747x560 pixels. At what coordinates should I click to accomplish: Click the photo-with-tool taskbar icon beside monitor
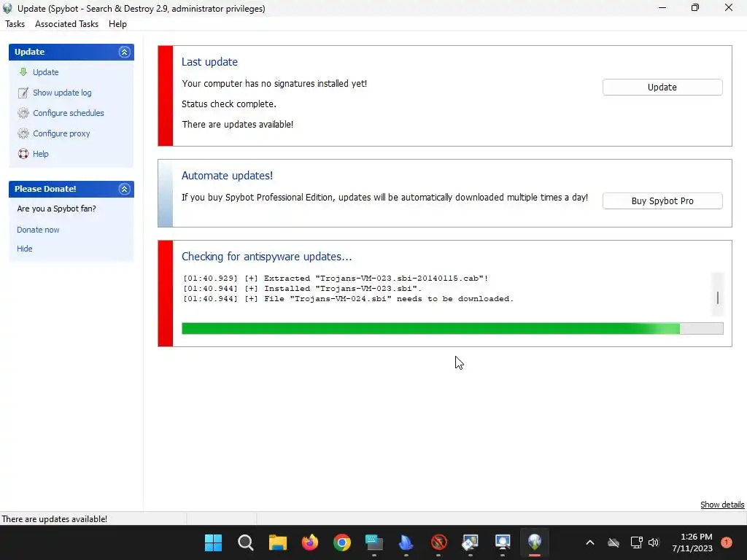pyautogui.click(x=471, y=542)
